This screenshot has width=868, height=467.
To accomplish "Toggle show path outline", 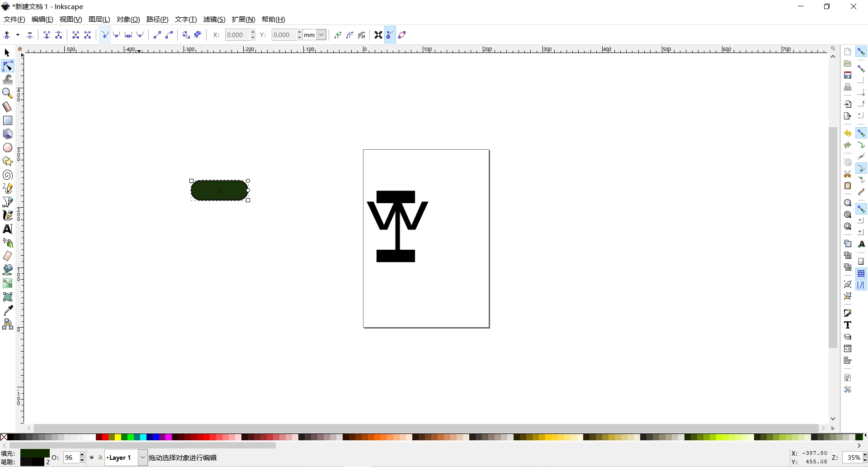I will [402, 35].
